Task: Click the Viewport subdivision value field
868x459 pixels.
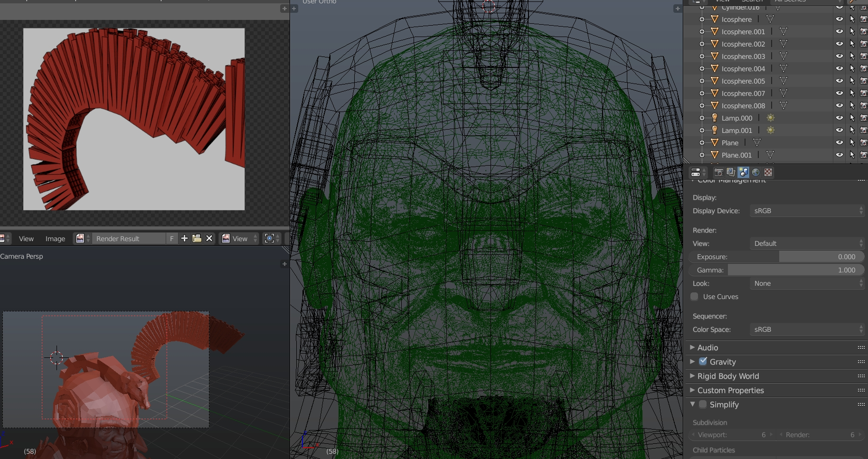Action: tap(733, 435)
